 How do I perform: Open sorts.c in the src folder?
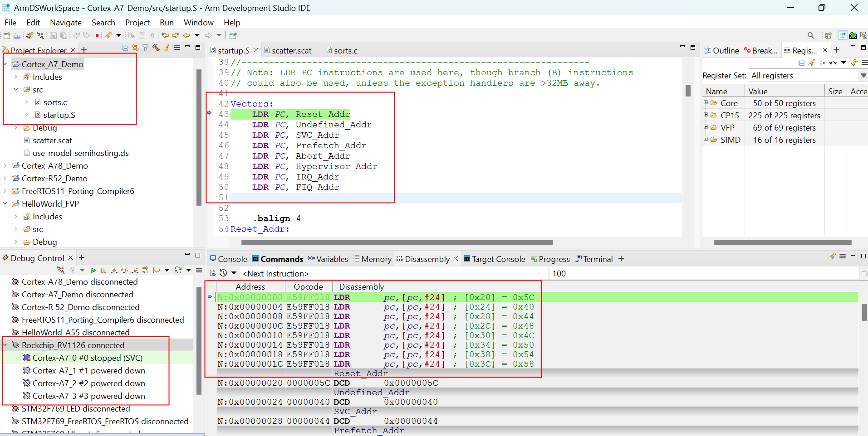click(55, 102)
